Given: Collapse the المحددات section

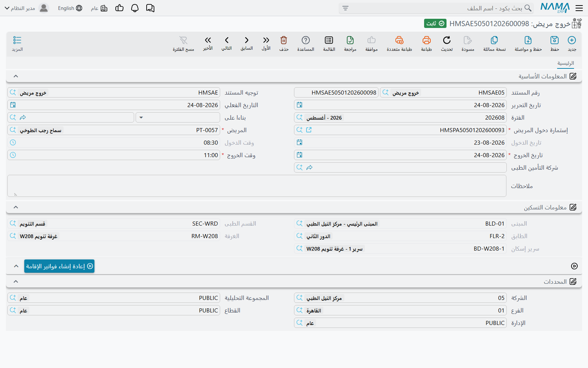Looking at the screenshot, I should coord(16,282).
